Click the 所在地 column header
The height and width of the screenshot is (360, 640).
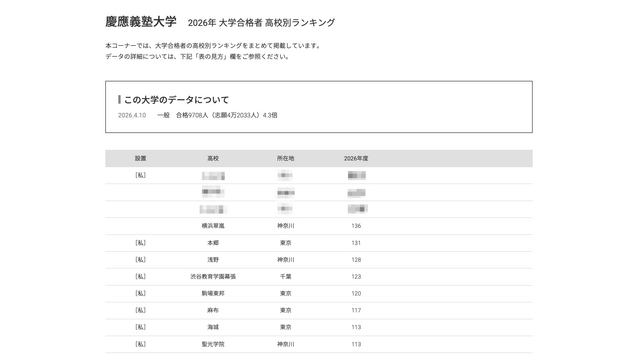click(x=285, y=158)
